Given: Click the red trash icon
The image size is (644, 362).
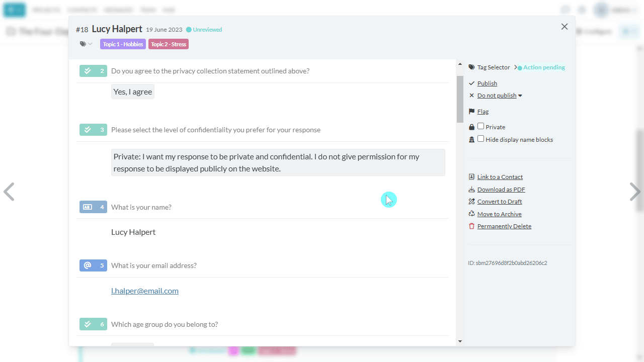Looking at the screenshot, I should coord(471,226).
